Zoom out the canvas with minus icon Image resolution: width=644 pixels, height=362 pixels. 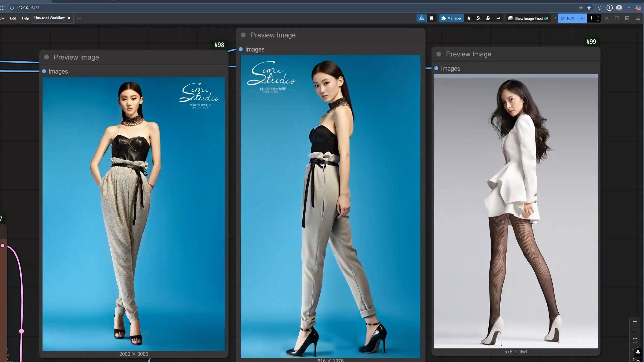click(x=635, y=331)
